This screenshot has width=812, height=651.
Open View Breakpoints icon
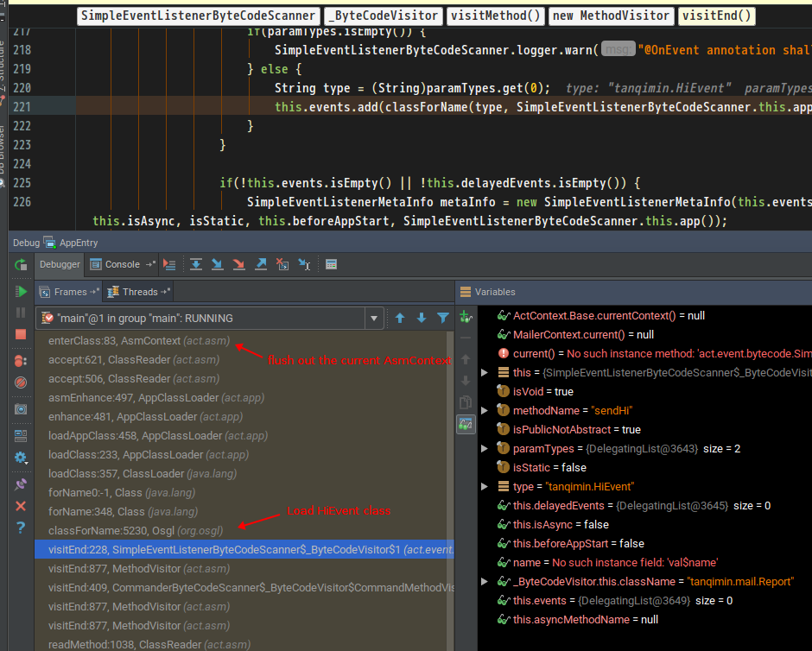tap(21, 361)
